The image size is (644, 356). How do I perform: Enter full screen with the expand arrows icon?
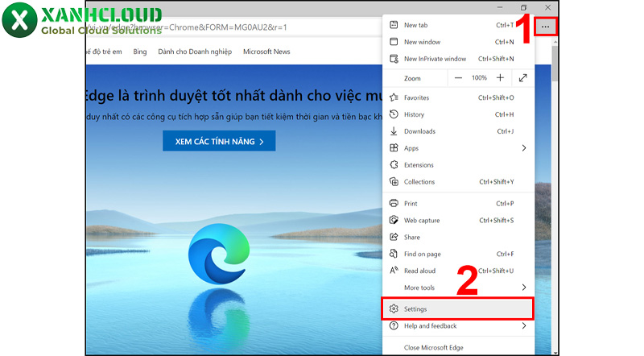522,78
